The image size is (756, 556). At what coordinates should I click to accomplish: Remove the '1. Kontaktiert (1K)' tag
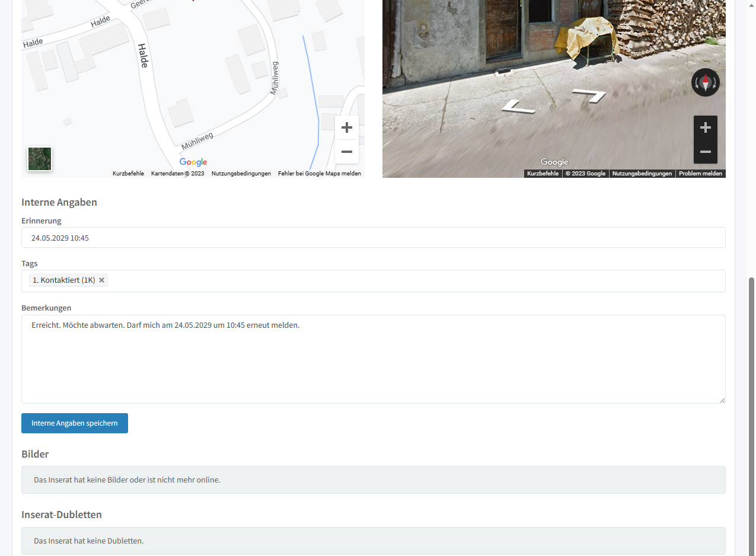pos(102,280)
